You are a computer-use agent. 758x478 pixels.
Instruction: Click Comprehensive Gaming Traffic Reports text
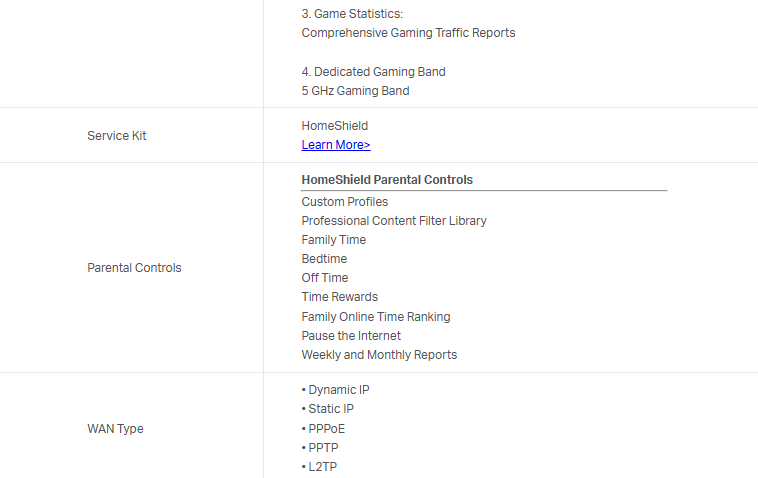pyautogui.click(x=408, y=33)
